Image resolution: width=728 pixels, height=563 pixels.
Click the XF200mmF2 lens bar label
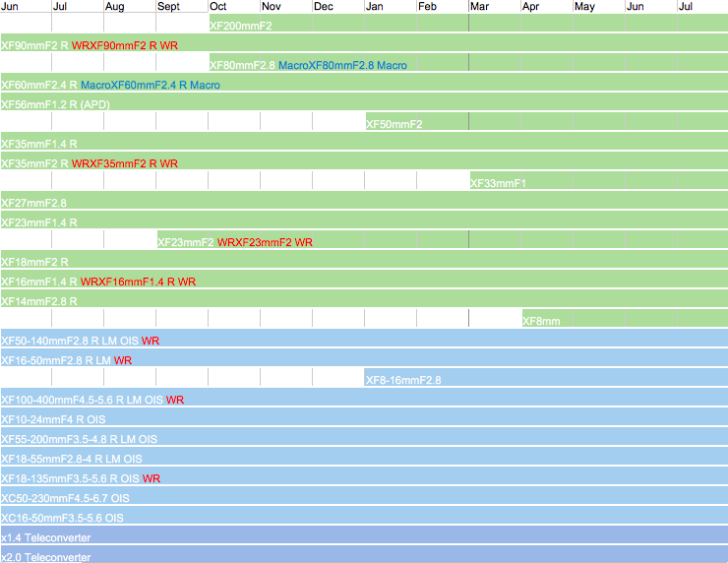[240, 26]
